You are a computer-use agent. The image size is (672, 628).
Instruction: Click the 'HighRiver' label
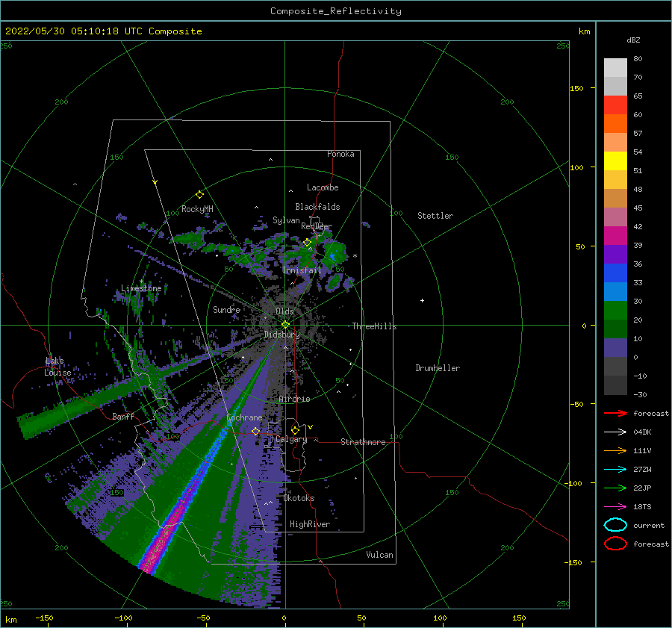pos(310,524)
